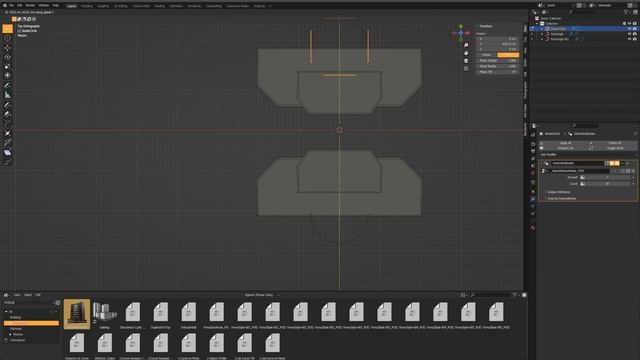The height and width of the screenshot is (360, 640).
Task: Open the asset library selector dropdown
Action: pyautogui.click(x=29, y=302)
